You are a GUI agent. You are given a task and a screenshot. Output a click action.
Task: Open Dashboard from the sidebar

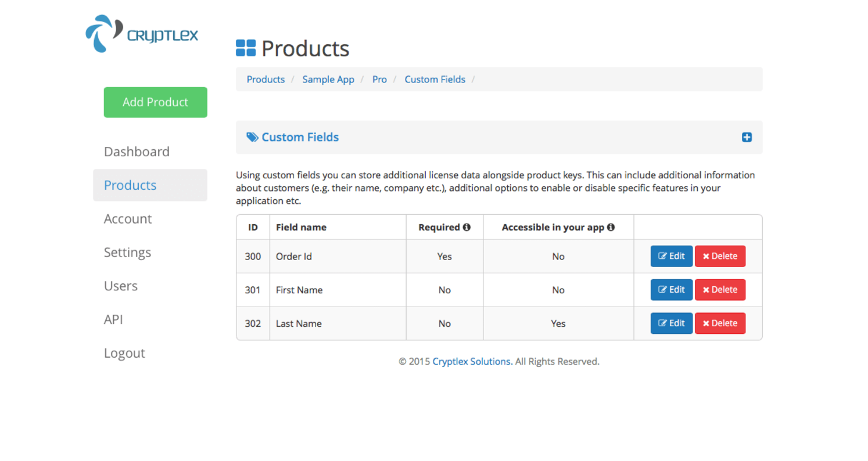tap(137, 152)
